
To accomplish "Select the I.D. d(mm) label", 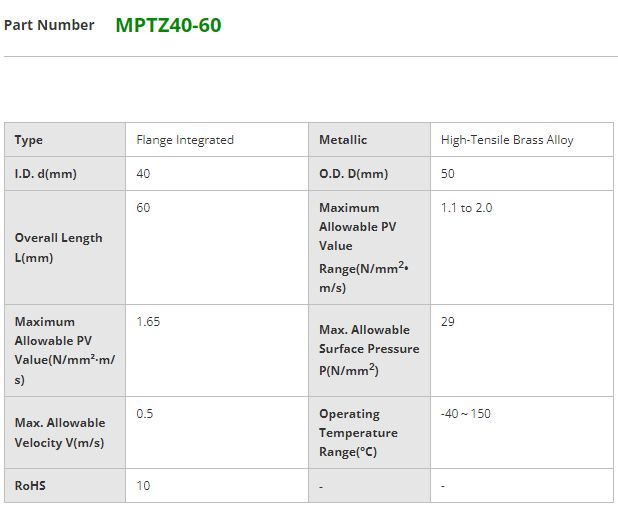I will coord(46,174).
